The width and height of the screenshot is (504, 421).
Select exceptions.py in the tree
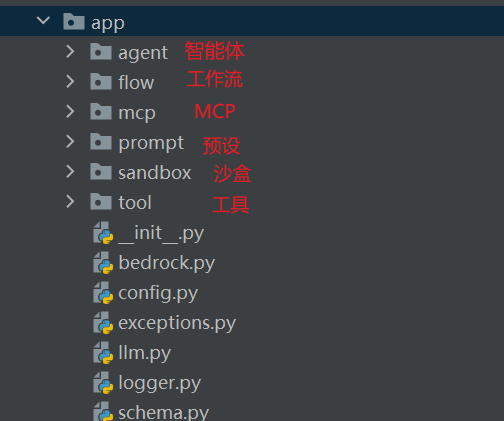pyautogui.click(x=177, y=323)
